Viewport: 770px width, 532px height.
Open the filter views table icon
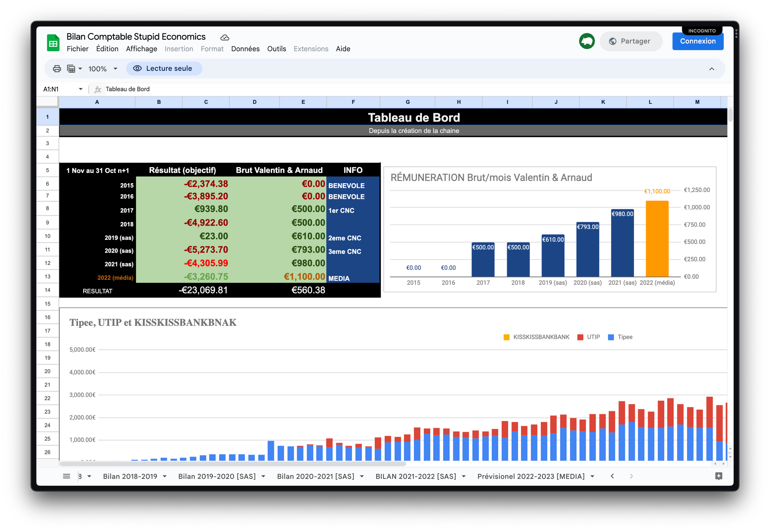74,69
